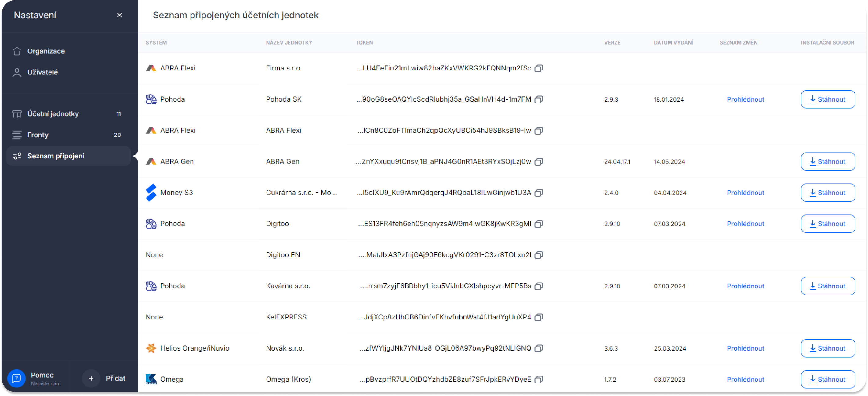Screen dimensions: 868x396
Task: Click the Účetní jednotky shop icon
Action: coord(17,114)
